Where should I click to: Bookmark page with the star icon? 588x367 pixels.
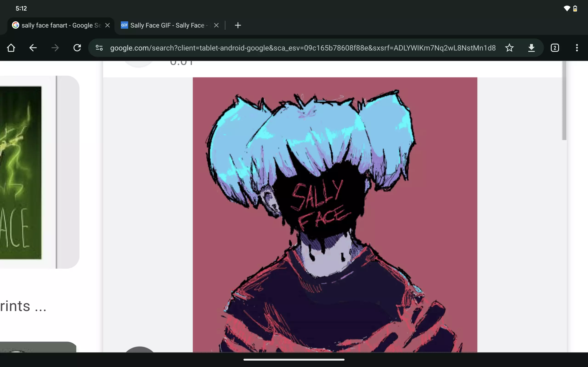point(509,48)
